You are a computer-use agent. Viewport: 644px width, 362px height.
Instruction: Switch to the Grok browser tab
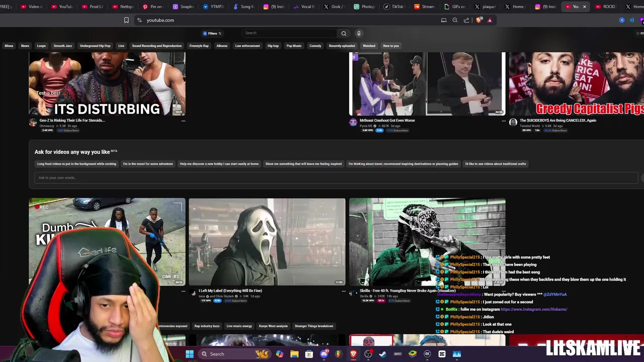click(334, 7)
